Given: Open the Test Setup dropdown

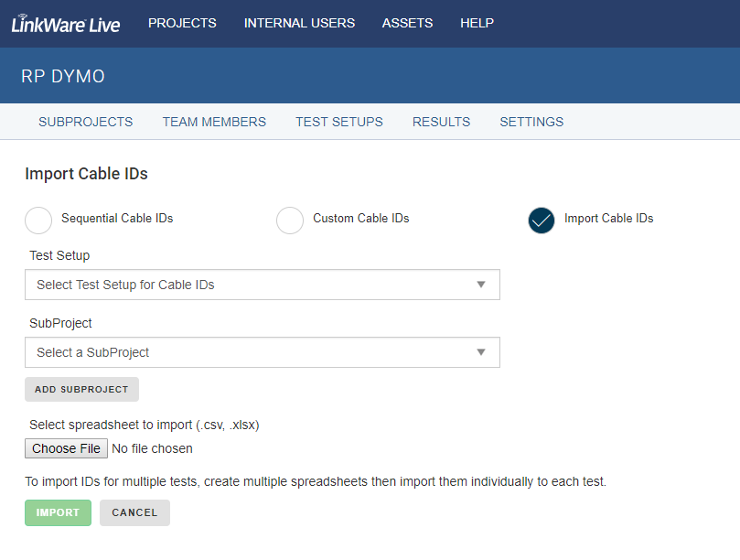Looking at the screenshot, I should 263,285.
